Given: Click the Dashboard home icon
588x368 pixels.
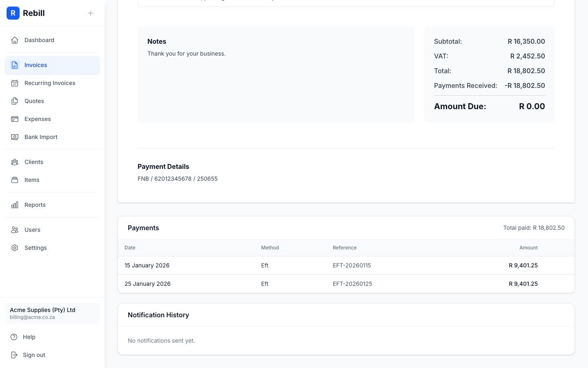Looking at the screenshot, I should (15, 40).
